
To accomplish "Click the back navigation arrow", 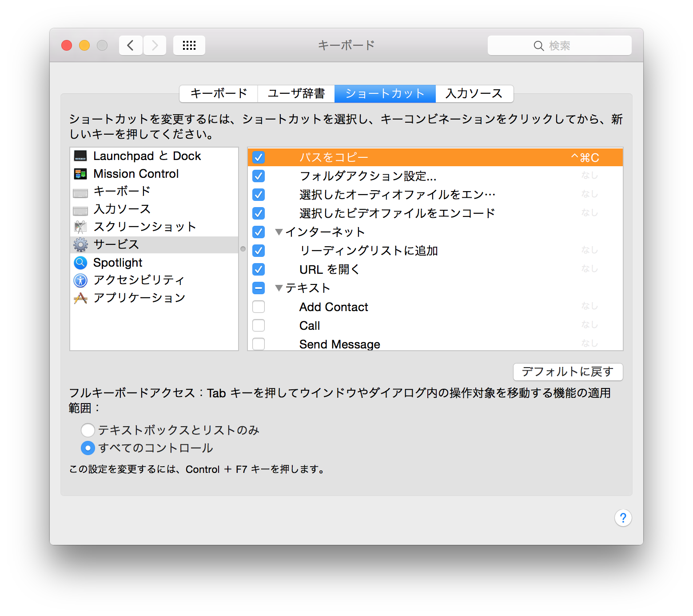I will [130, 45].
